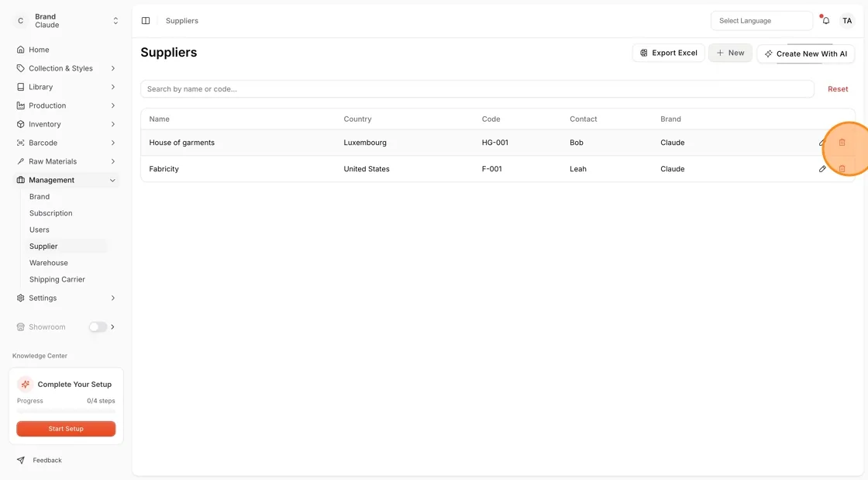Open the Select Language dropdown
The width and height of the screenshot is (868, 480).
761,21
